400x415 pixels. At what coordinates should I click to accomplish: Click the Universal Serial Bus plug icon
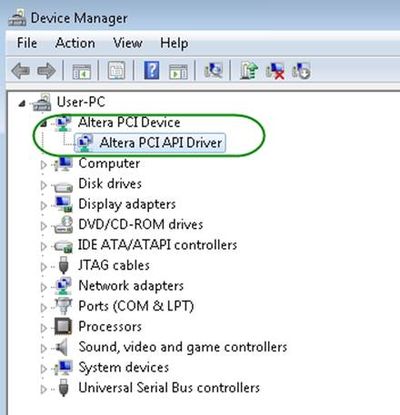63,388
